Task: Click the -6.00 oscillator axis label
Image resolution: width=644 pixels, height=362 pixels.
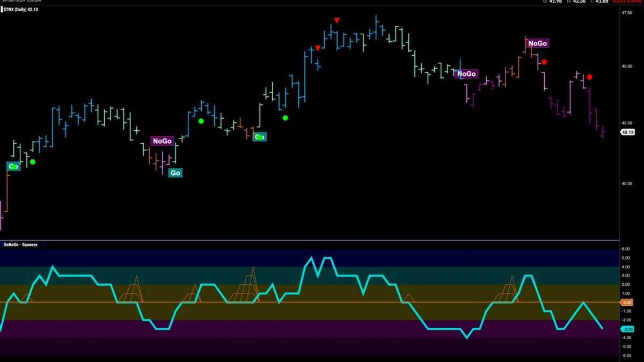Action: (x=626, y=356)
